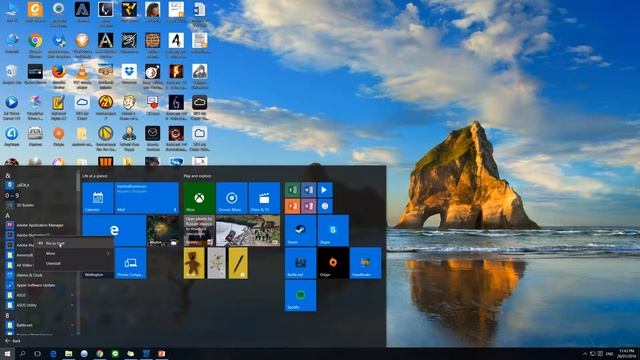Screen dimensions: 640x360
Task: Open the HandBrake tile
Action: pyautogui.click(x=366, y=263)
